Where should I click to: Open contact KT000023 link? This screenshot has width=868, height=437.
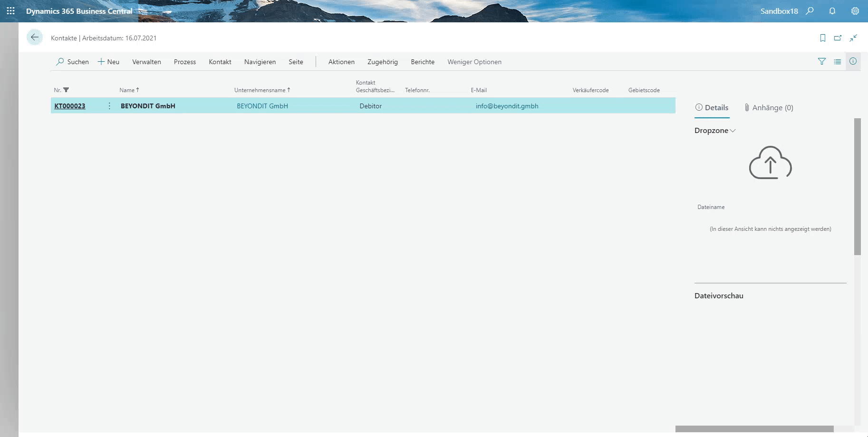coord(70,106)
